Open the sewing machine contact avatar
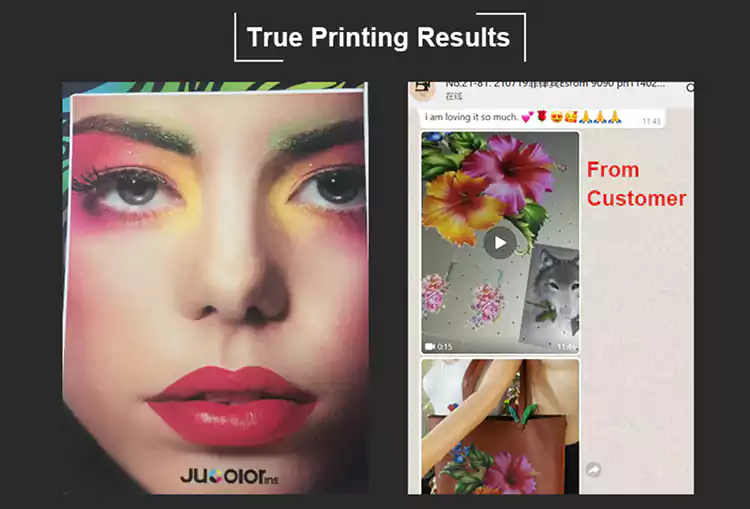 pos(422,89)
